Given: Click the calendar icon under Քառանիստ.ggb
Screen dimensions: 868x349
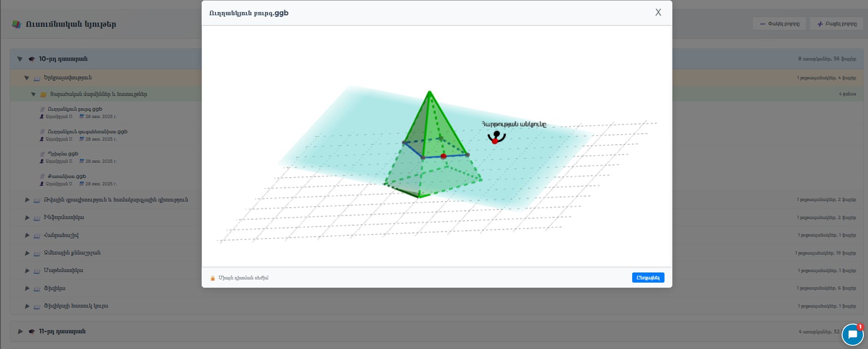Looking at the screenshot, I should [82, 183].
